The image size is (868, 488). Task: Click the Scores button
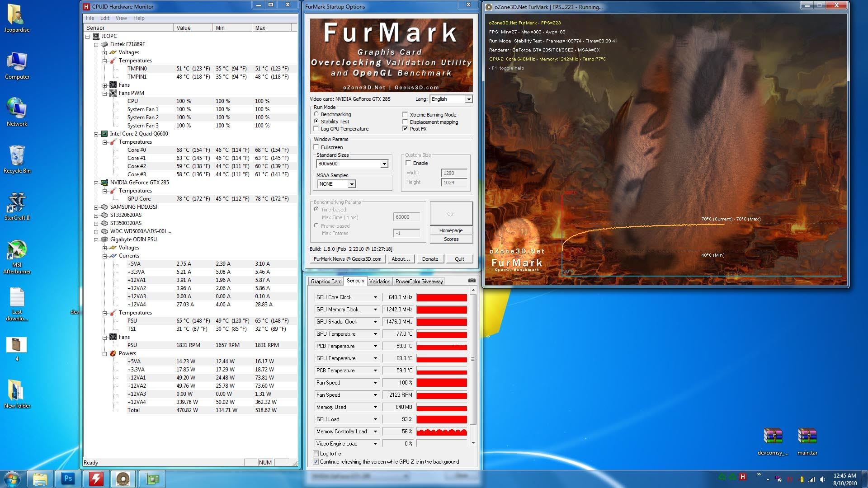(451, 239)
